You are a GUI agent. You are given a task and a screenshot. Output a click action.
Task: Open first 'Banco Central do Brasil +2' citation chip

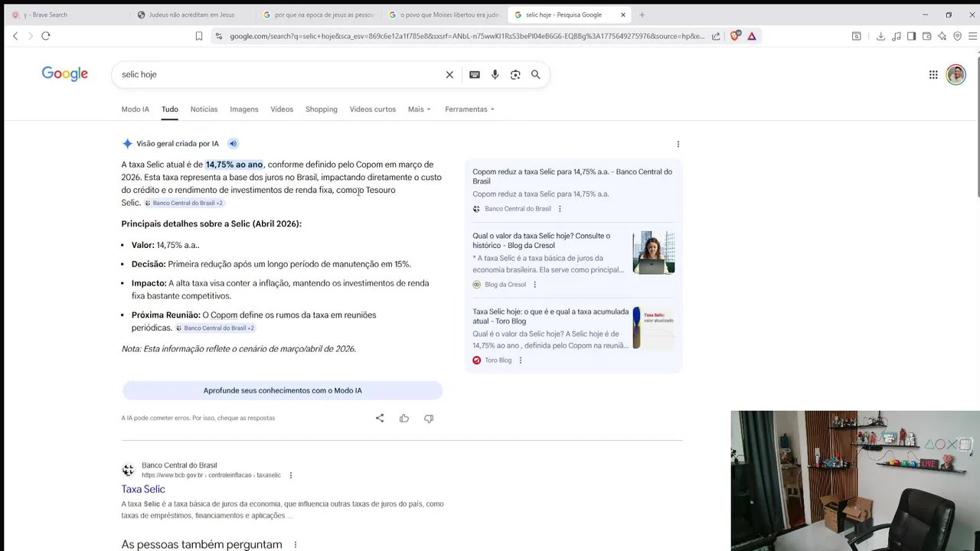pyautogui.click(x=184, y=203)
